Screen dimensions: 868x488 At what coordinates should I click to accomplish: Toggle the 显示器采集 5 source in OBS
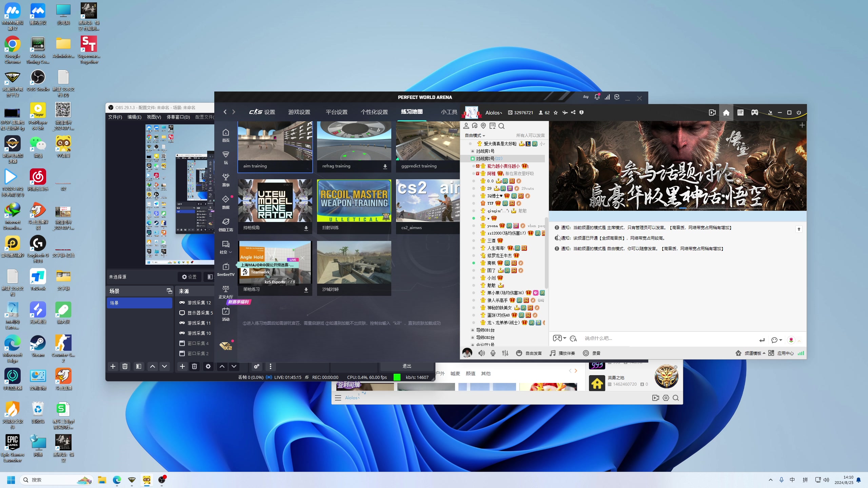click(182, 313)
